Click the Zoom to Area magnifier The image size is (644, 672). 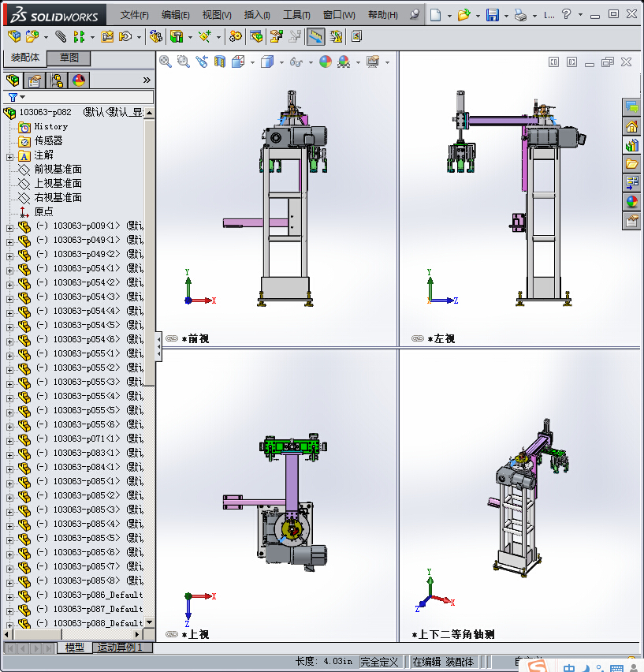pyautogui.click(x=184, y=62)
